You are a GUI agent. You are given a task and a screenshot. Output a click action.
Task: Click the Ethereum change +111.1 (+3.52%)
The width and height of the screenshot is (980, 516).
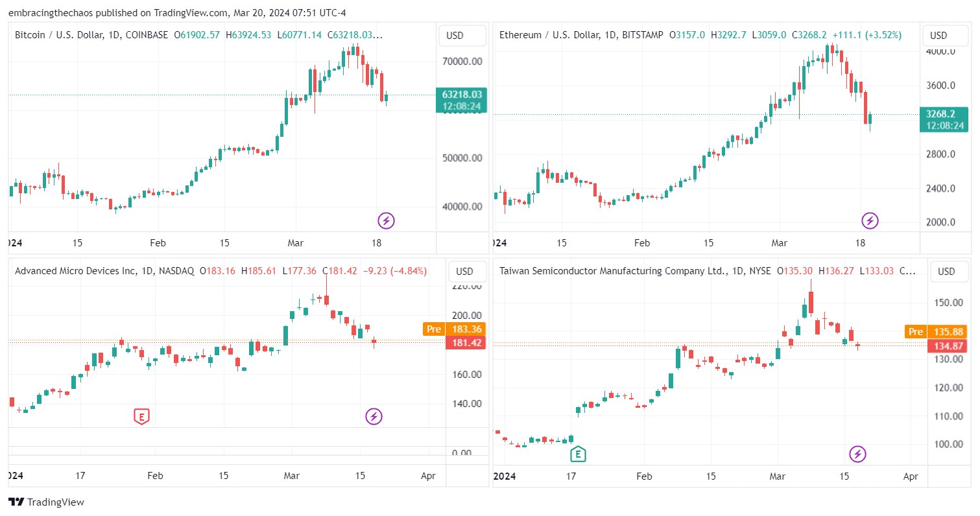tap(868, 35)
